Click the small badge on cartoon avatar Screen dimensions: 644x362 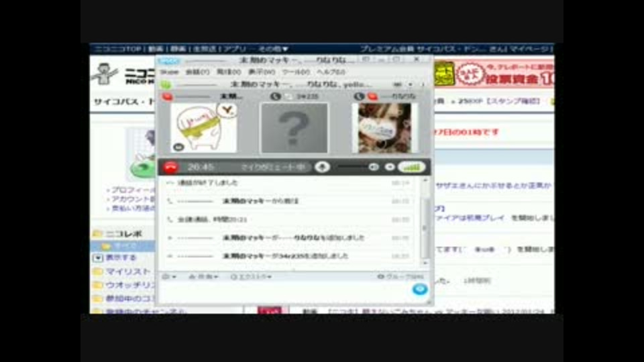[x=178, y=147]
